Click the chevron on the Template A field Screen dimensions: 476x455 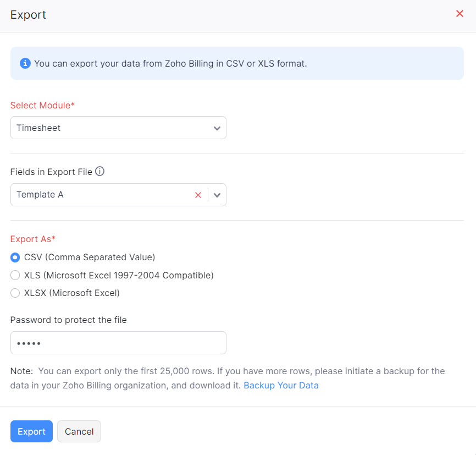[217, 194]
